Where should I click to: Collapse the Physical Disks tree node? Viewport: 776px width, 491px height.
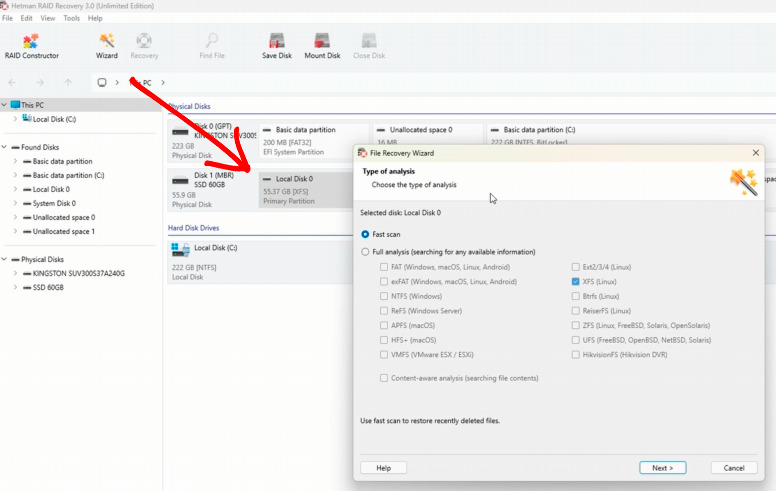[x=4, y=259]
